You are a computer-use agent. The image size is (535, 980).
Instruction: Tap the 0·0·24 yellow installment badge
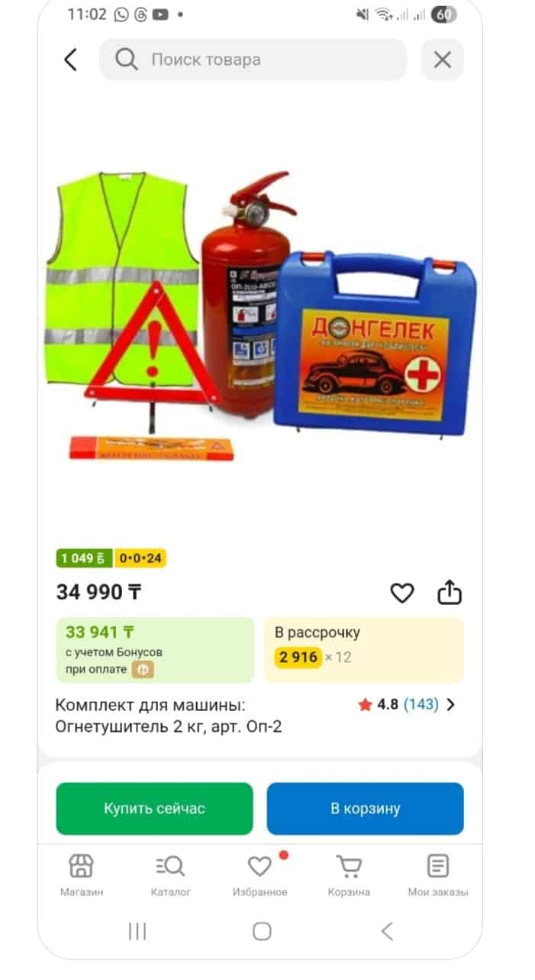click(x=140, y=558)
